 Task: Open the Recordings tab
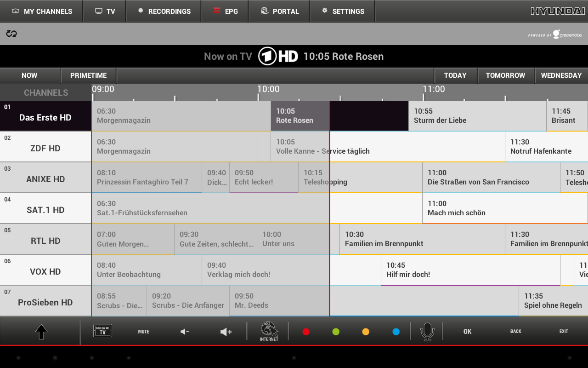click(x=164, y=11)
